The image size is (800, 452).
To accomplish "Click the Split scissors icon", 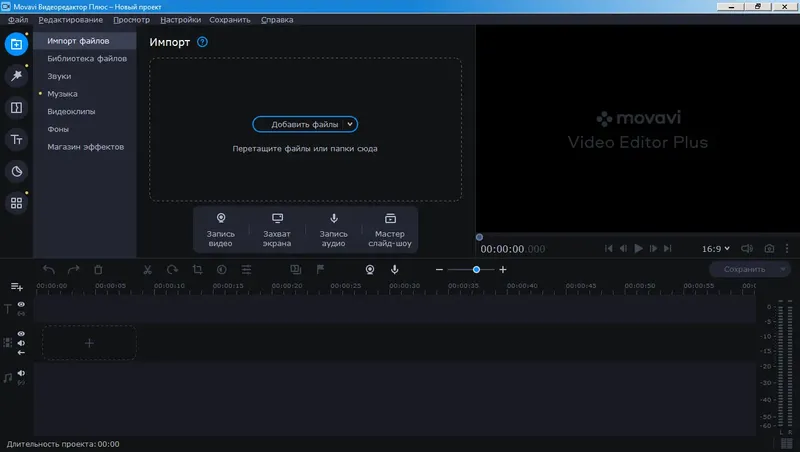I will (x=147, y=269).
